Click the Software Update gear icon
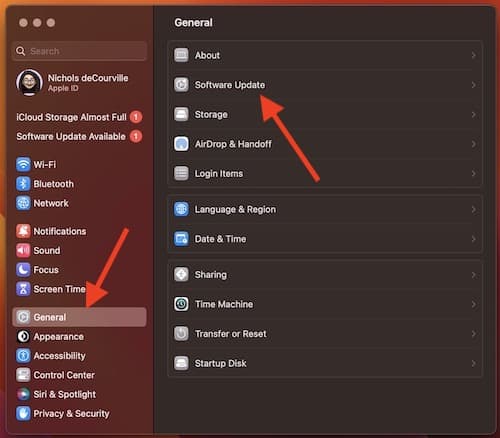Screen dimensions: 500x438 click(x=181, y=85)
